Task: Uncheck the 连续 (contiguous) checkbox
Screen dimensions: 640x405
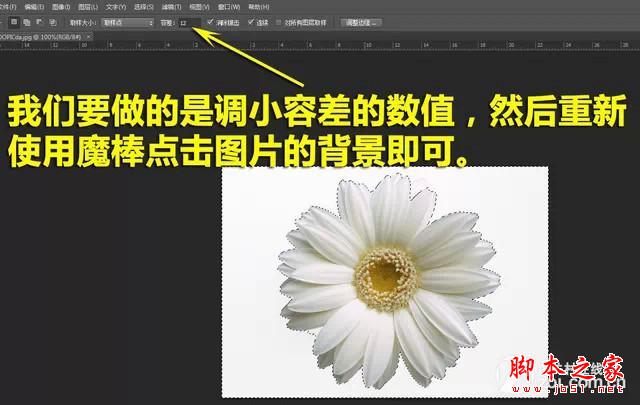Action: (250, 21)
